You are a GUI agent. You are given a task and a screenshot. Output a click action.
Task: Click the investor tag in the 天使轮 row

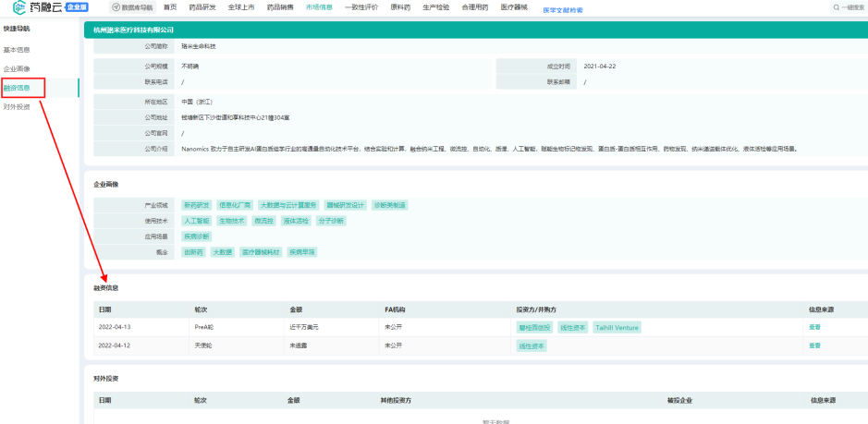[x=532, y=346]
